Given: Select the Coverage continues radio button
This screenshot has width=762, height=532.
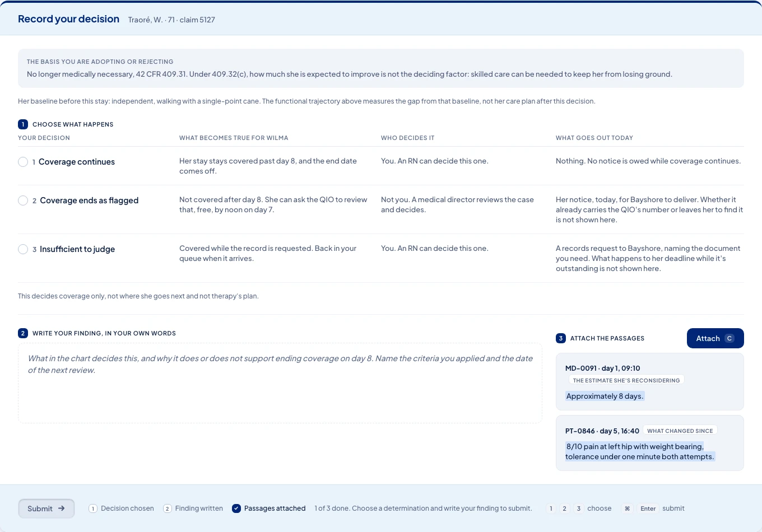Looking at the screenshot, I should coord(23,162).
